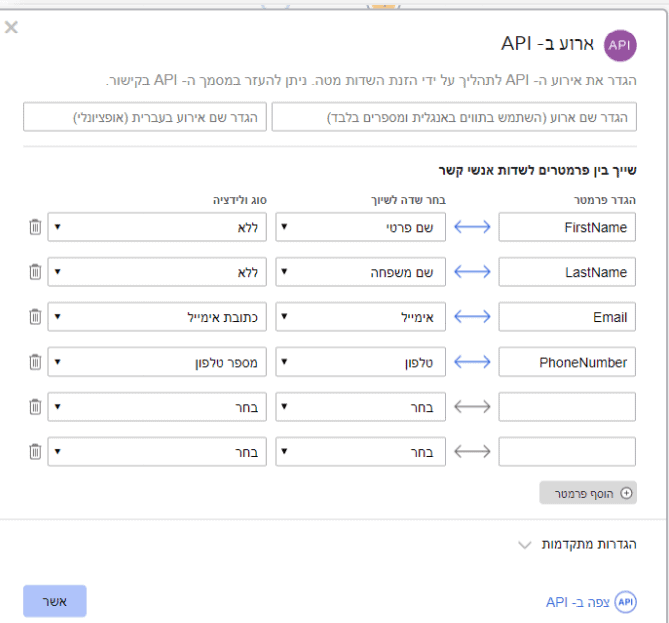Image resolution: width=669 pixels, height=623 pixels.
Task: Open the טלפון field mapping dropdown
Action: click(x=361, y=362)
